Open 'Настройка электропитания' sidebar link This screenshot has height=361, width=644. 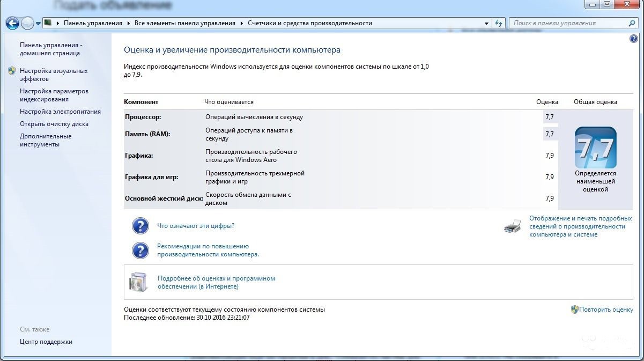pos(60,112)
